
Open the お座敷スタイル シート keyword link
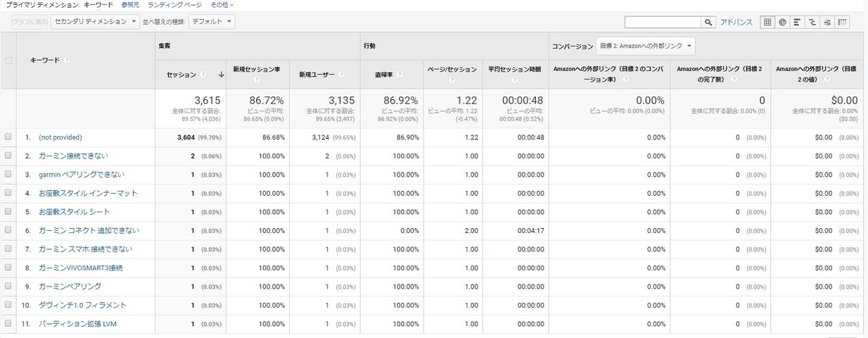pyautogui.click(x=74, y=212)
